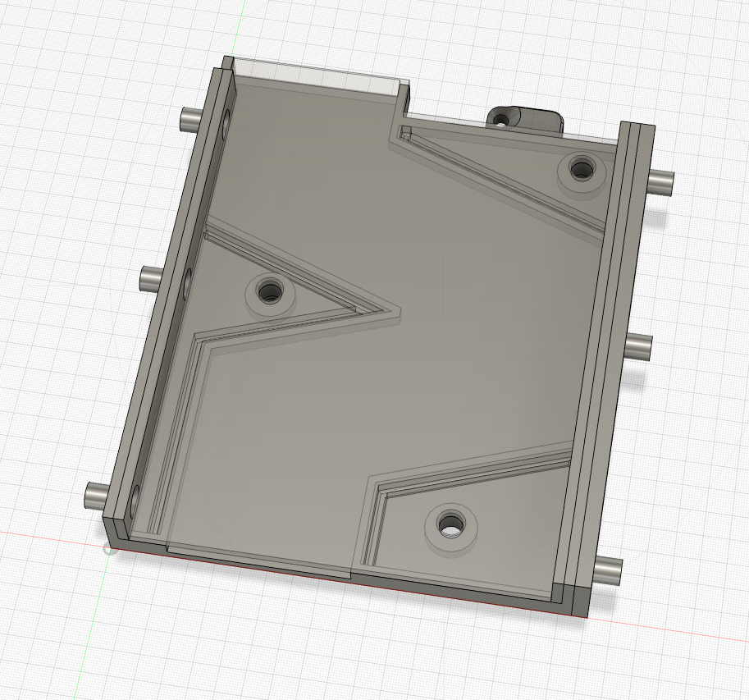Select the small square pocket at notch corner
749x700 pixels.
[x=405, y=131]
